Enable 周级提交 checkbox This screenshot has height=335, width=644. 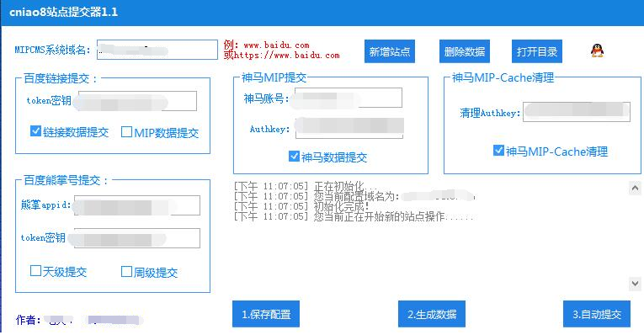pyautogui.click(x=126, y=271)
